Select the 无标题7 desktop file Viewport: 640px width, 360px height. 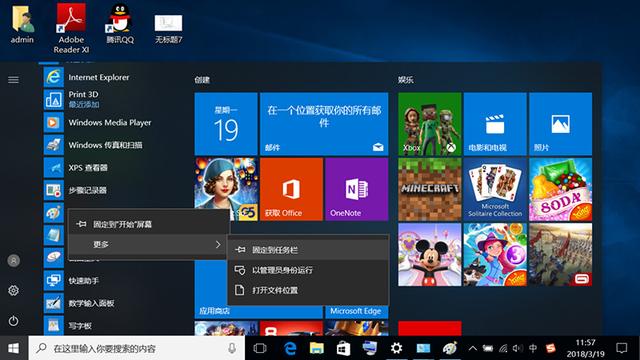(168, 28)
